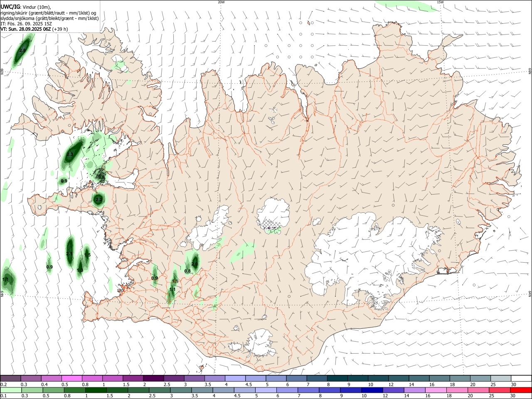Pick the red-pink 25 mm rain swatch
Image resolution: width=532 pixels, height=399 pixels.
coord(500,390)
